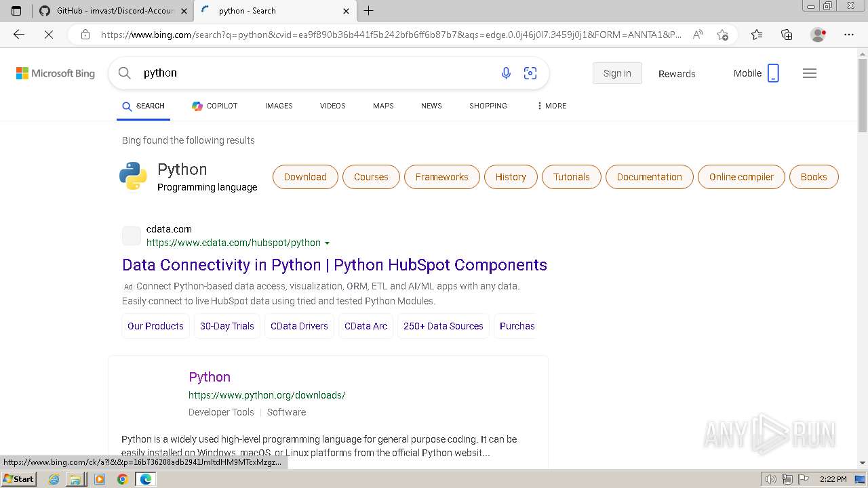The image size is (868, 488).
Task: Open Edge Settings and more menu
Action: [x=849, y=35]
